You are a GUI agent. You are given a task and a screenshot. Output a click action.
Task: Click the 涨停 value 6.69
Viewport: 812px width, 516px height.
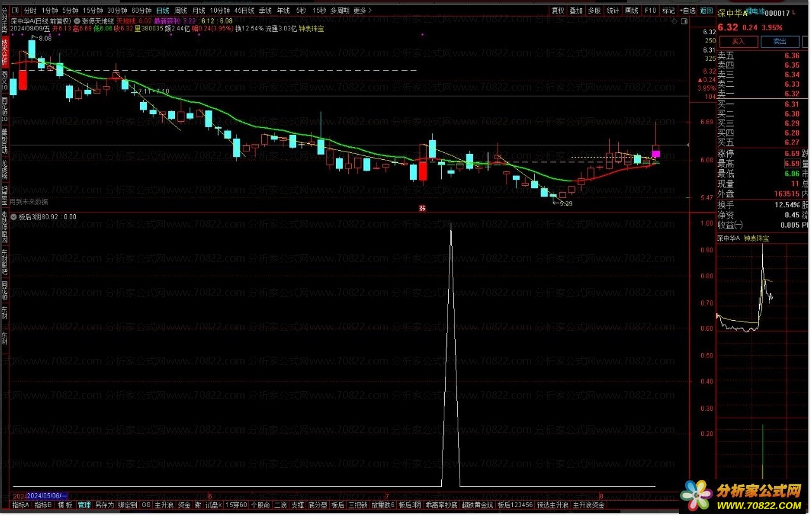tap(792, 153)
